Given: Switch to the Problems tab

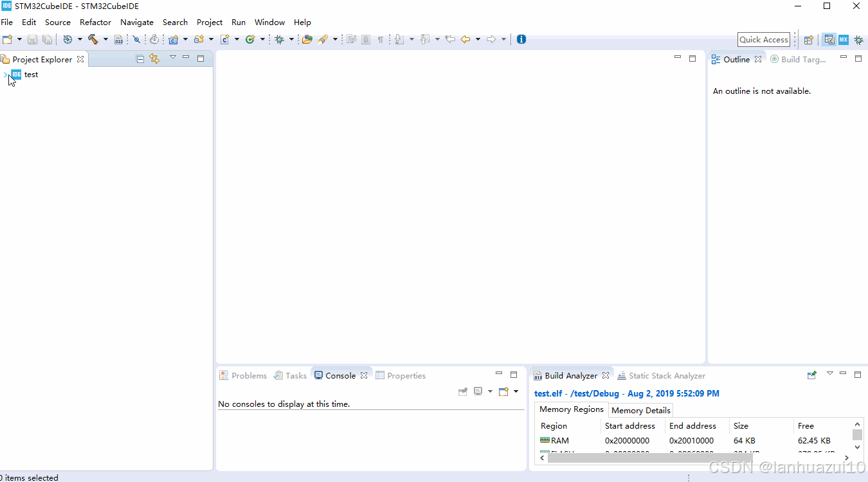Looking at the screenshot, I should coord(243,375).
